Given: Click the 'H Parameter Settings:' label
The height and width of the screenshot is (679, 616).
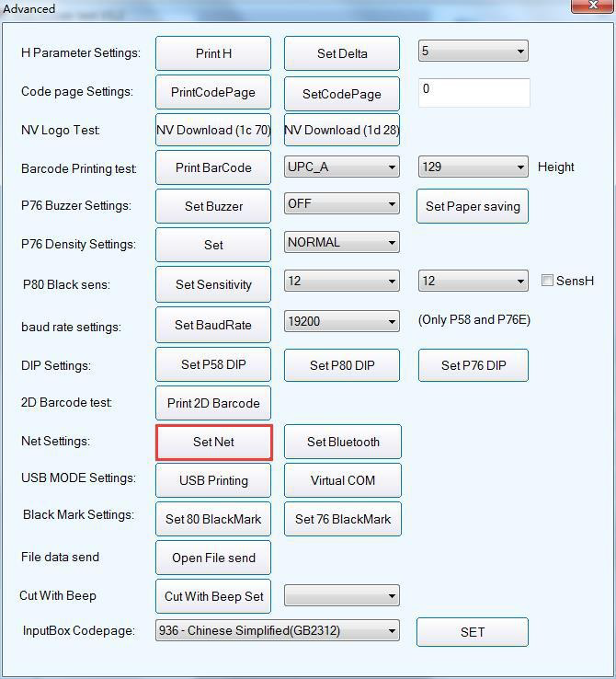Looking at the screenshot, I should [81, 52].
